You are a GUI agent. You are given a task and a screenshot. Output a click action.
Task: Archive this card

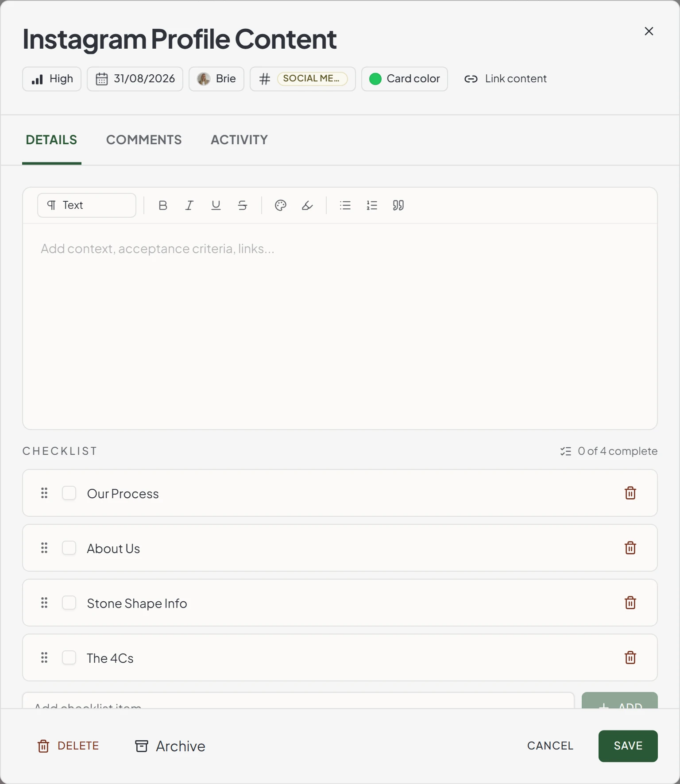pyautogui.click(x=170, y=746)
